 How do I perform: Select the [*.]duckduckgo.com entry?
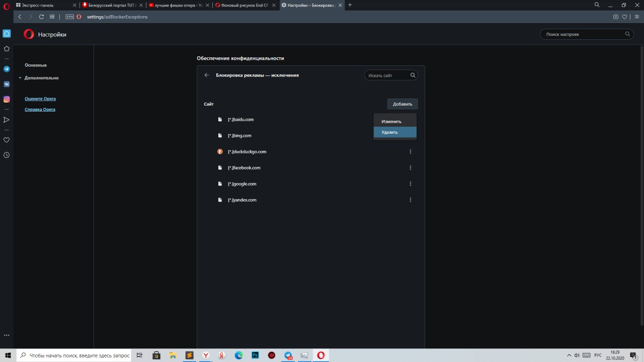pyautogui.click(x=247, y=152)
